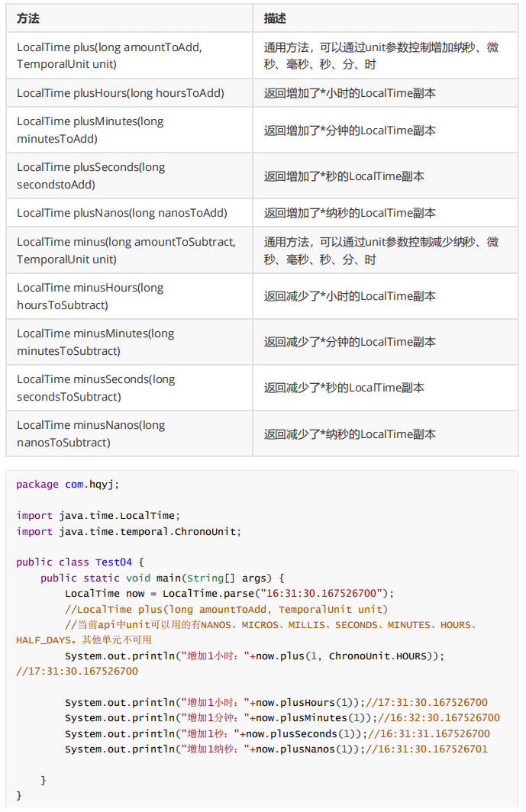Screen dimensions: 526x812
Task: Click the Test04 class name
Action: [x=114, y=562]
